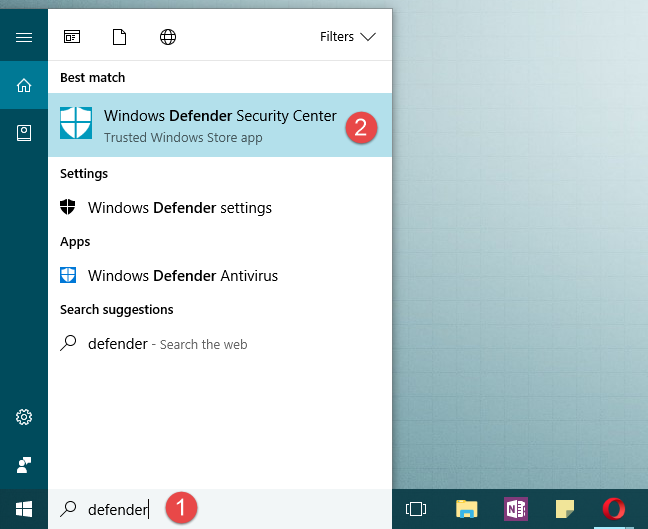Open the Windows Start button
The image size is (648, 529).
[x=24, y=509]
